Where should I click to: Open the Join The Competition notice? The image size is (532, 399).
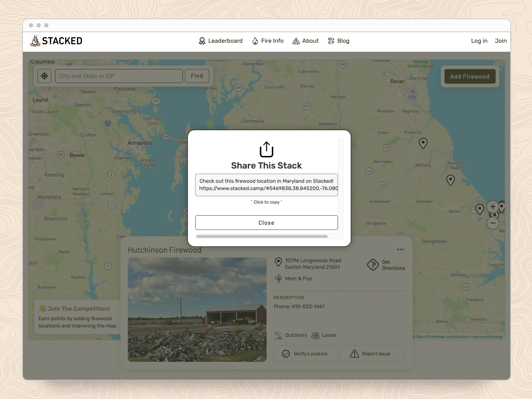(x=78, y=317)
